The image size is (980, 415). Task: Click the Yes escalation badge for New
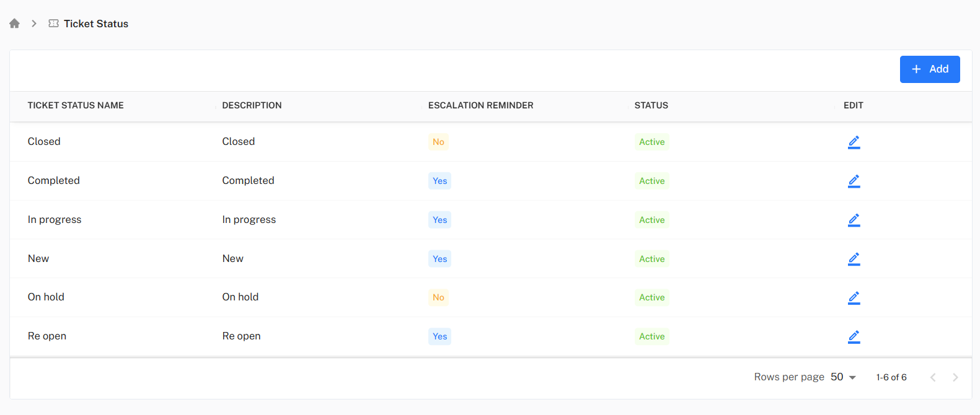(439, 259)
